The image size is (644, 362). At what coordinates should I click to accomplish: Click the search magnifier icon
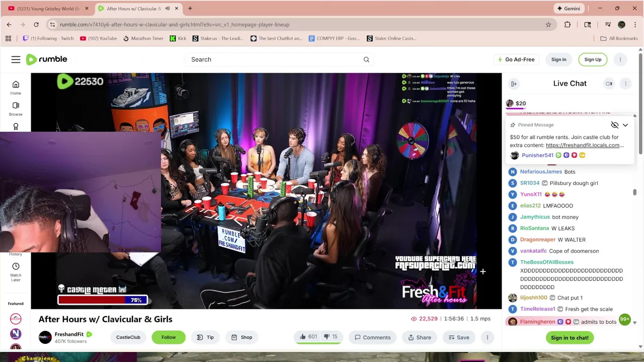[366, 59]
